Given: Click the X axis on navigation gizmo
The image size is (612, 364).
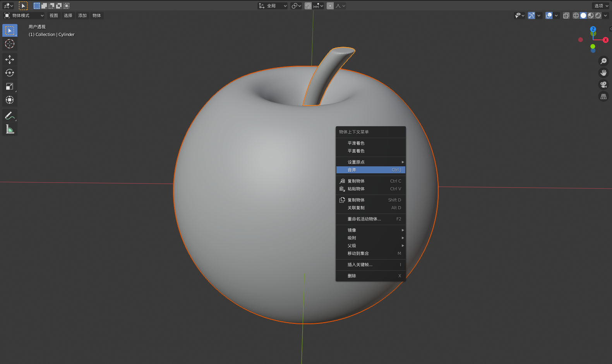Looking at the screenshot, I should click(x=606, y=40).
